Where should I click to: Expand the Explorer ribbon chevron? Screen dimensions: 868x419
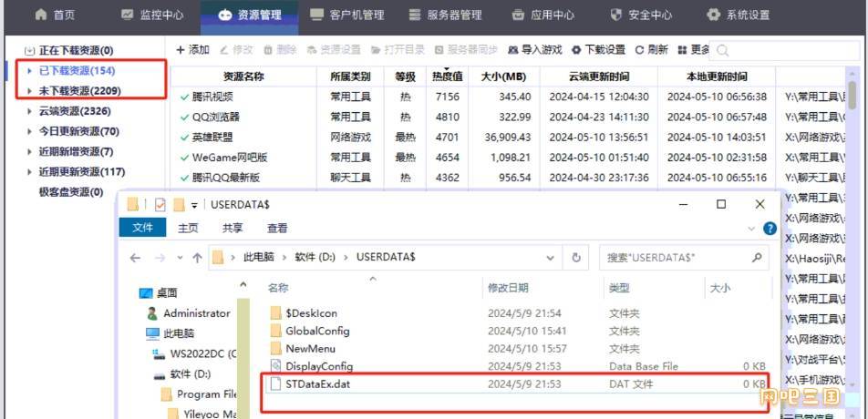pyautogui.click(x=751, y=229)
